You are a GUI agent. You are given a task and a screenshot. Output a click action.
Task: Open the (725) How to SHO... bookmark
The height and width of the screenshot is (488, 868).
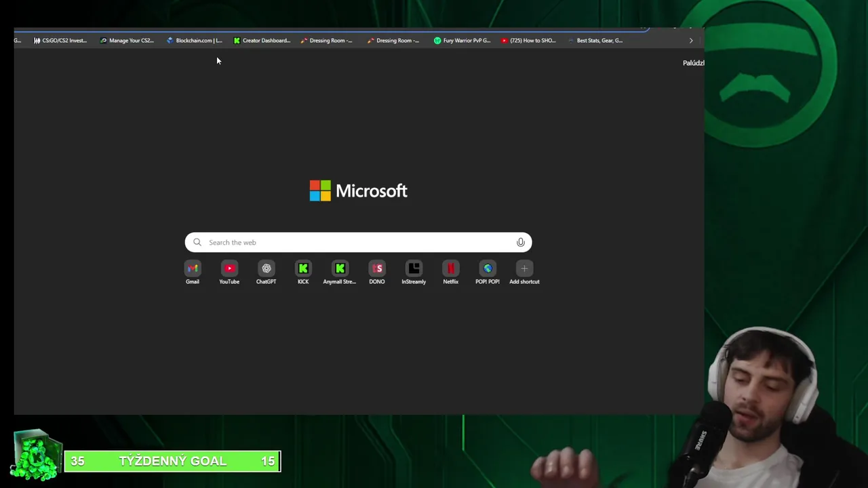coord(529,41)
